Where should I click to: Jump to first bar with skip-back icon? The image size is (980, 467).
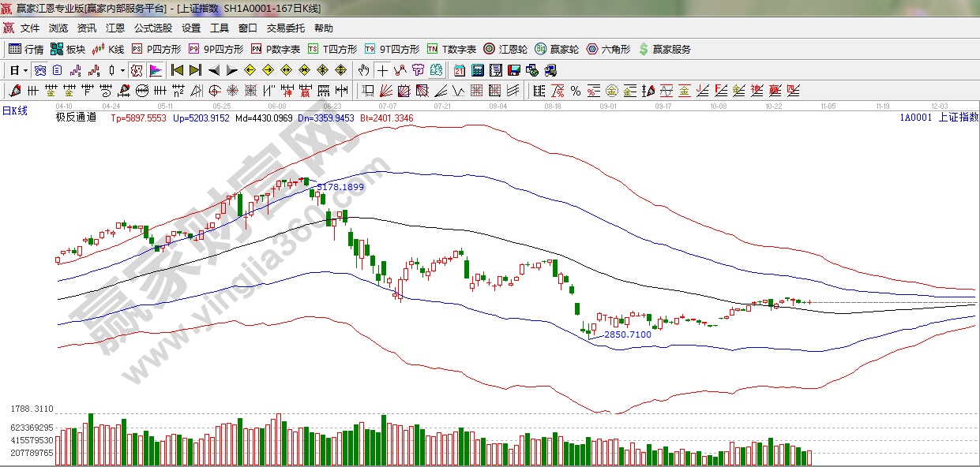point(178,70)
